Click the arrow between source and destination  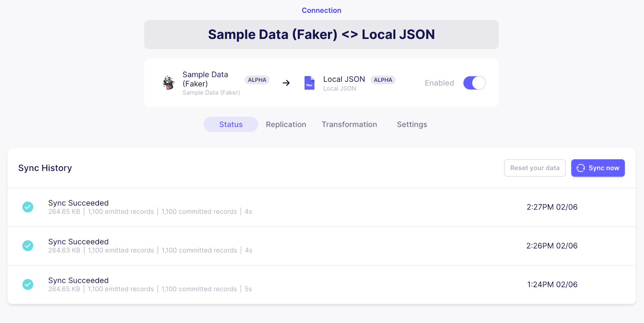[x=286, y=83]
